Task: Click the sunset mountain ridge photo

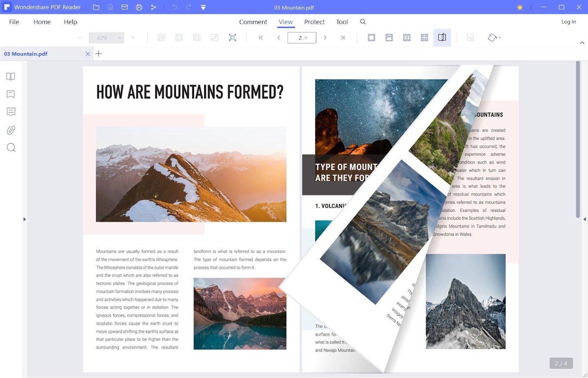Action: (191, 174)
